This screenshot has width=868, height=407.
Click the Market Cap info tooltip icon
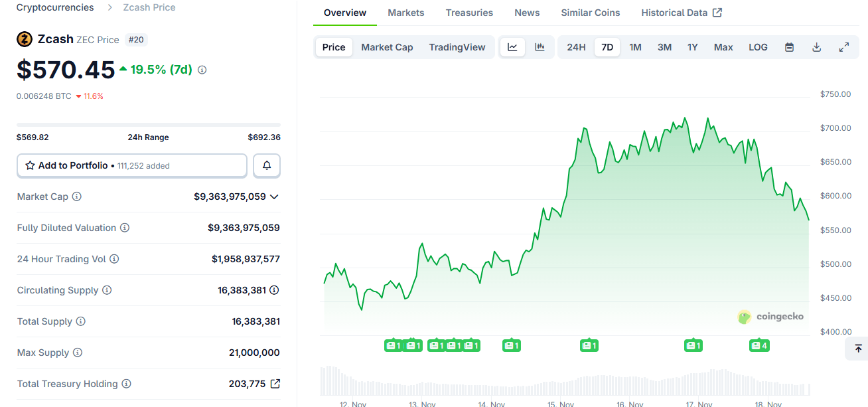(76, 197)
